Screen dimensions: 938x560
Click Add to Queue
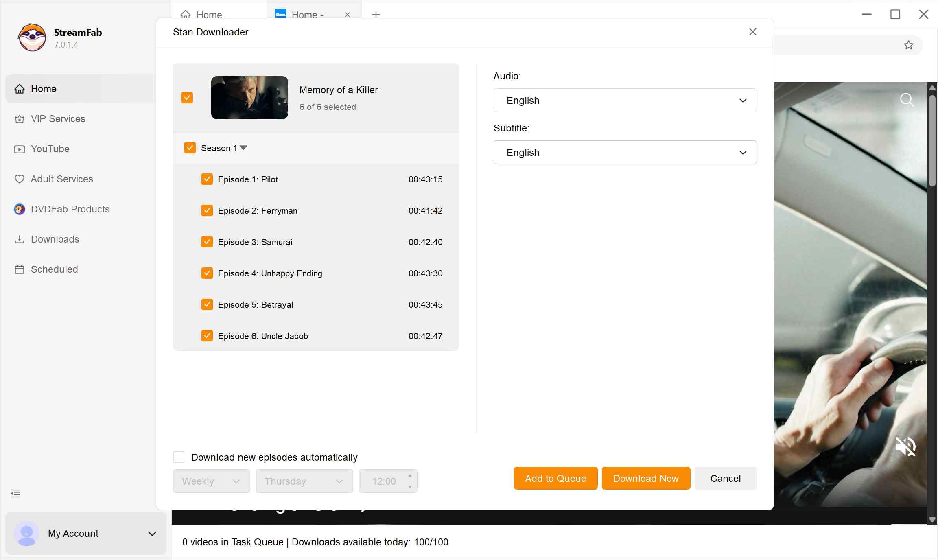pos(555,478)
